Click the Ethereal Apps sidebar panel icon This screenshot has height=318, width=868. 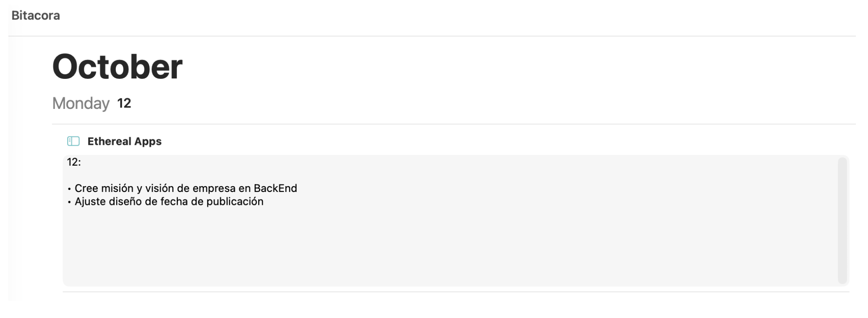click(x=73, y=141)
